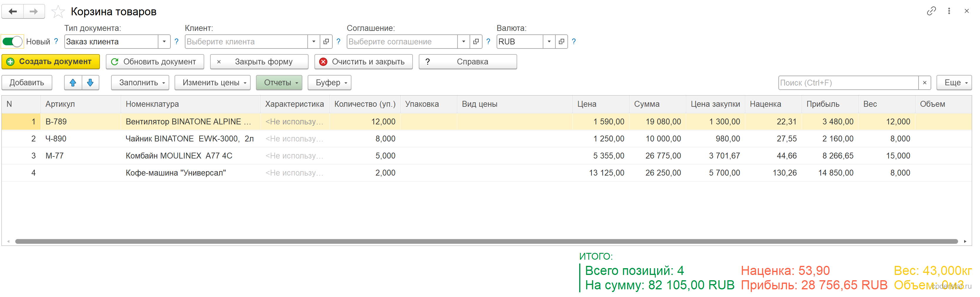
Task: Copy link to this form icon
Action: point(931,11)
